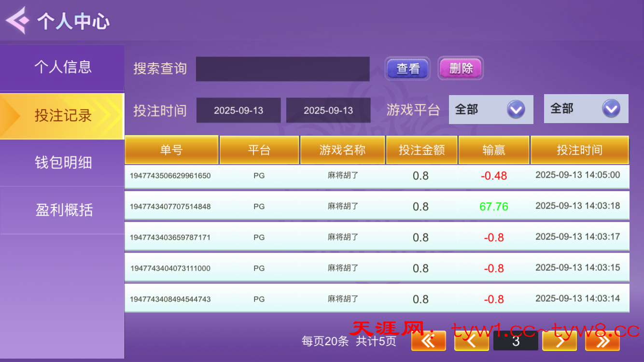Click the 输赢 column header
Screen dimensions: 644x362
coord(493,150)
